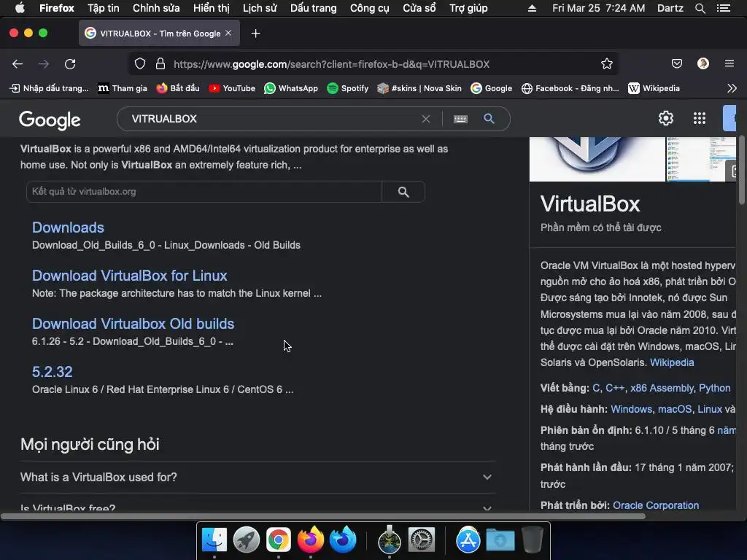
Task: Open the Tập tin menu
Action: coord(104,8)
